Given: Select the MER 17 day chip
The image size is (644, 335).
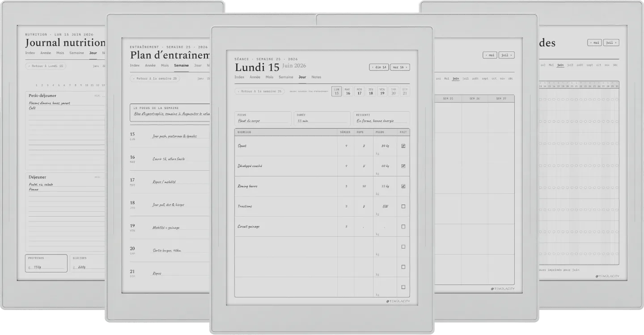Looking at the screenshot, I should click(359, 91).
